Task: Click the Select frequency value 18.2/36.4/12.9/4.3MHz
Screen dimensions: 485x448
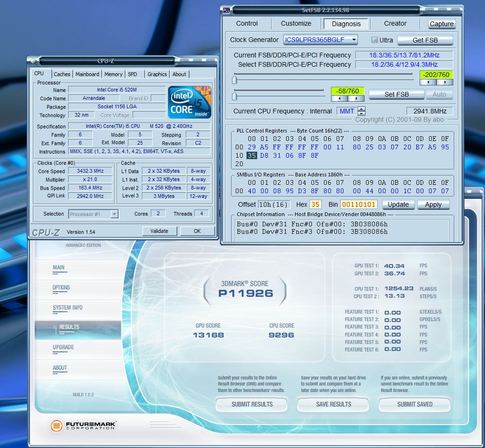Action: pos(404,64)
